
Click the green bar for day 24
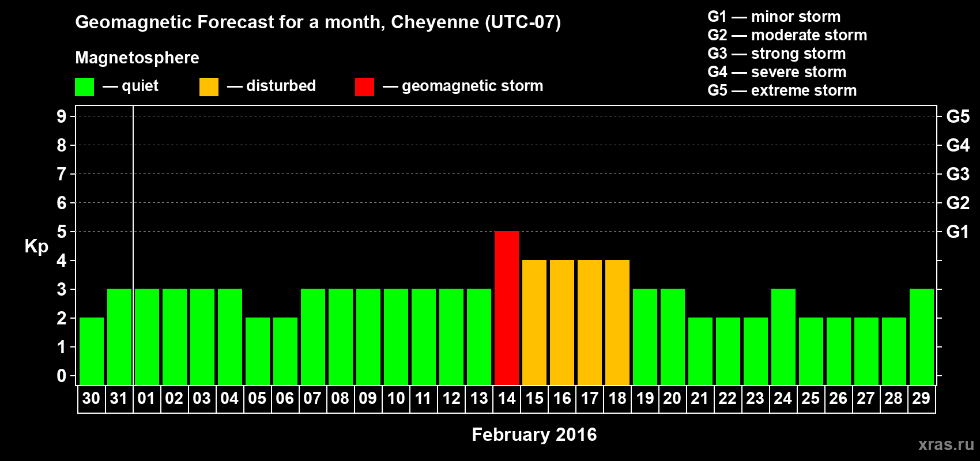click(x=783, y=337)
